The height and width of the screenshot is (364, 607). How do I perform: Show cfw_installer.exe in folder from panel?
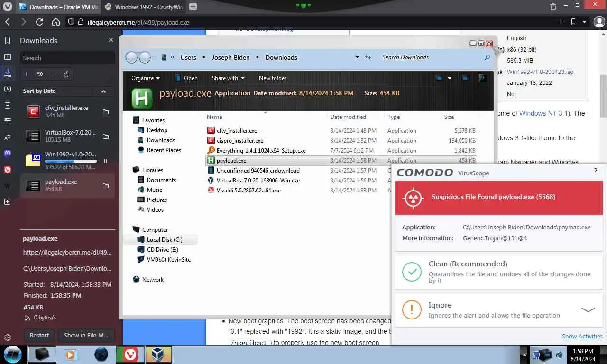(x=106, y=112)
